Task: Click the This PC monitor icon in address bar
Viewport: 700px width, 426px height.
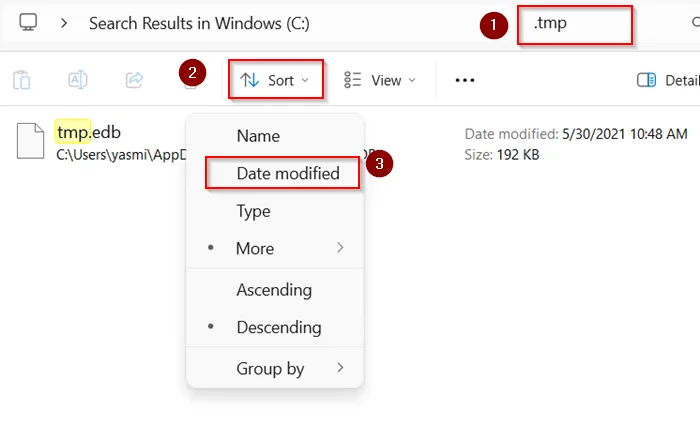Action: pos(28,22)
